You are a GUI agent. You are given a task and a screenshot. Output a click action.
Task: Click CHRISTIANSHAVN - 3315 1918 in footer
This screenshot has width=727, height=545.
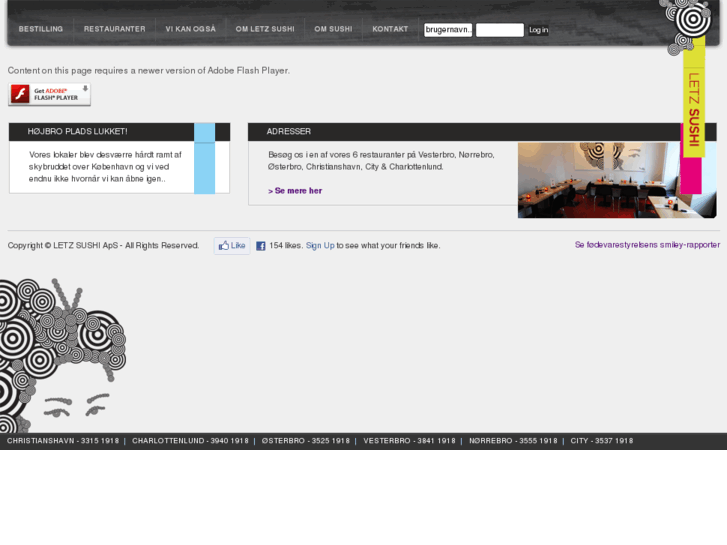[63, 441]
